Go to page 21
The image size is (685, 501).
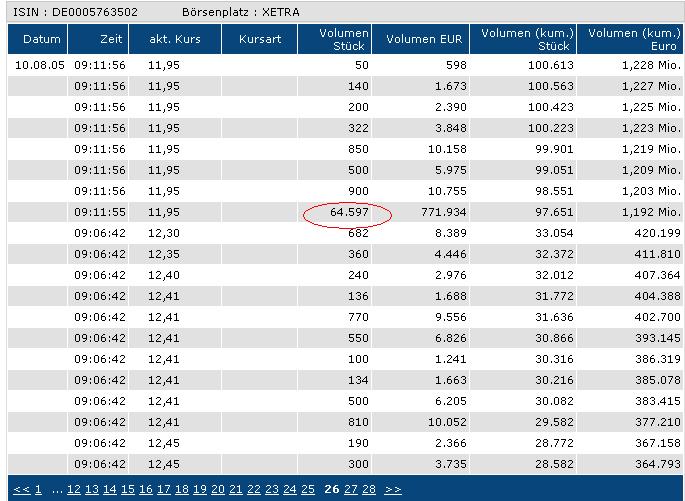click(x=235, y=489)
